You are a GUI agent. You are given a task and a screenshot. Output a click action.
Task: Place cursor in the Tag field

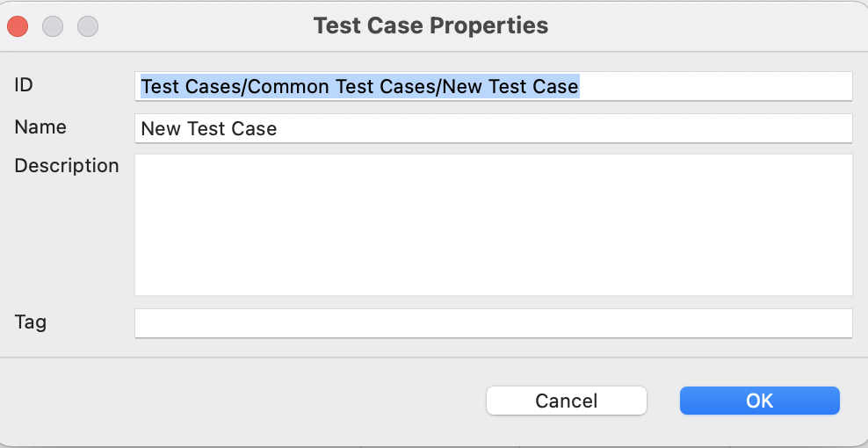pyautogui.click(x=492, y=322)
